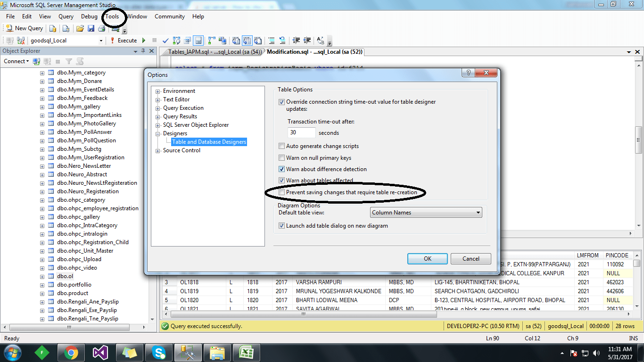Select the Results to File icon

coord(258,41)
